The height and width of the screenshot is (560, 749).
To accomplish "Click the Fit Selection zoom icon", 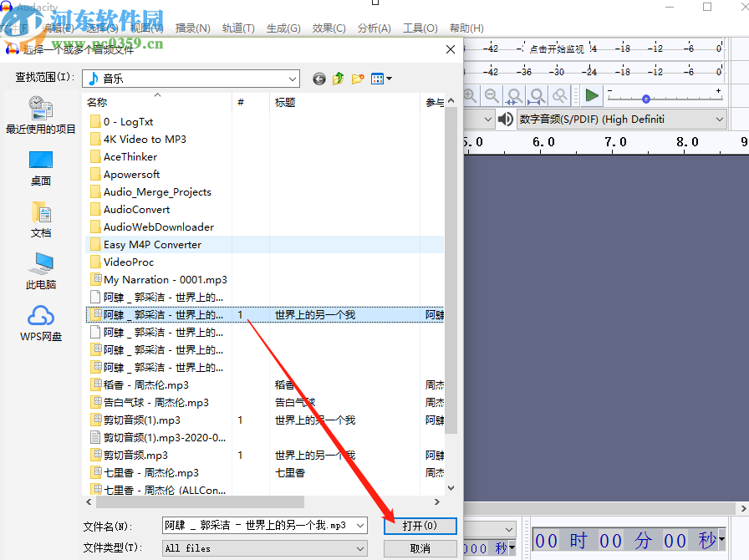I will click(x=516, y=96).
